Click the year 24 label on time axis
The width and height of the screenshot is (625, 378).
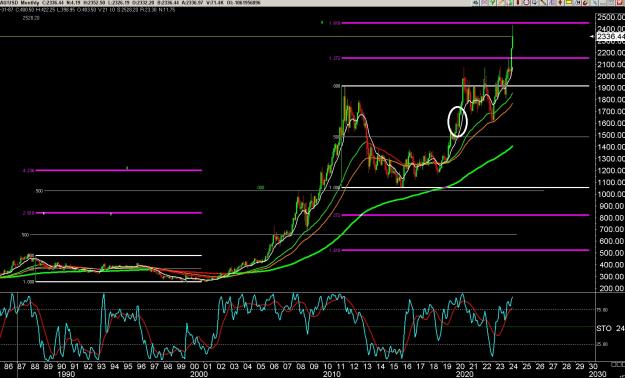click(513, 366)
